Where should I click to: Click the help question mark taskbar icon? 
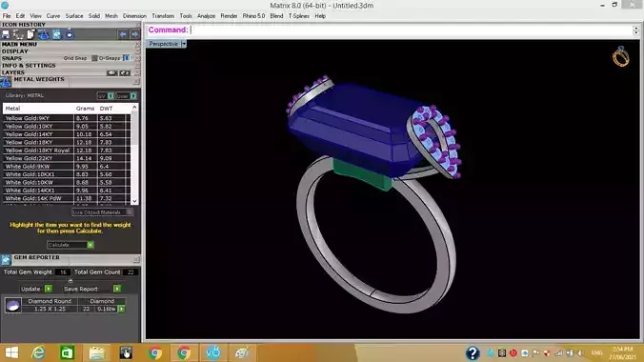click(473, 352)
